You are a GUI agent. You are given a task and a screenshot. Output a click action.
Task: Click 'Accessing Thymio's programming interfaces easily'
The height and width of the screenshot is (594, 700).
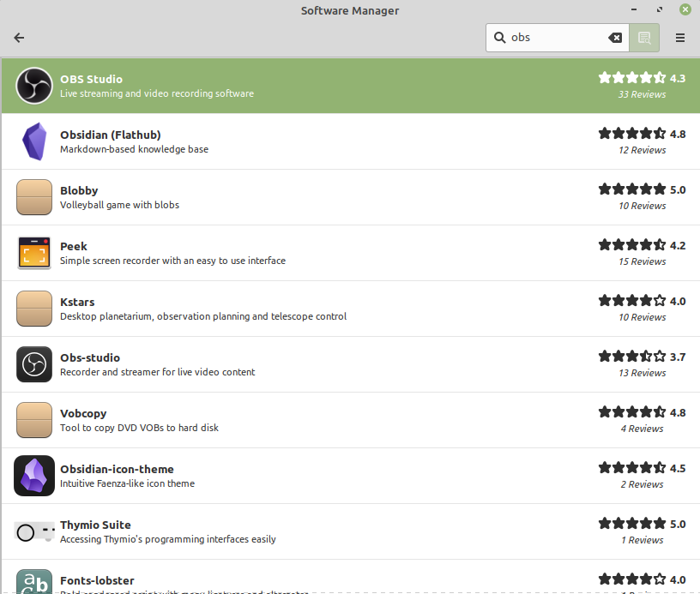[x=168, y=540]
